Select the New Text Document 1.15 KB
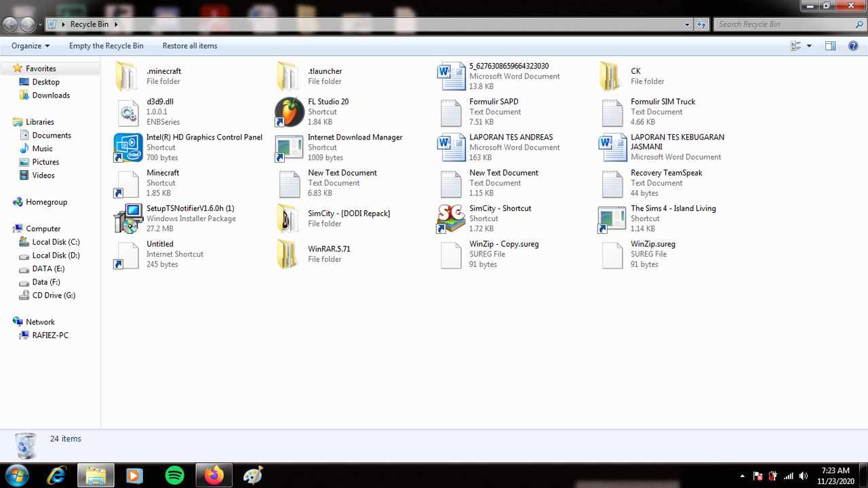 pyautogui.click(x=450, y=183)
